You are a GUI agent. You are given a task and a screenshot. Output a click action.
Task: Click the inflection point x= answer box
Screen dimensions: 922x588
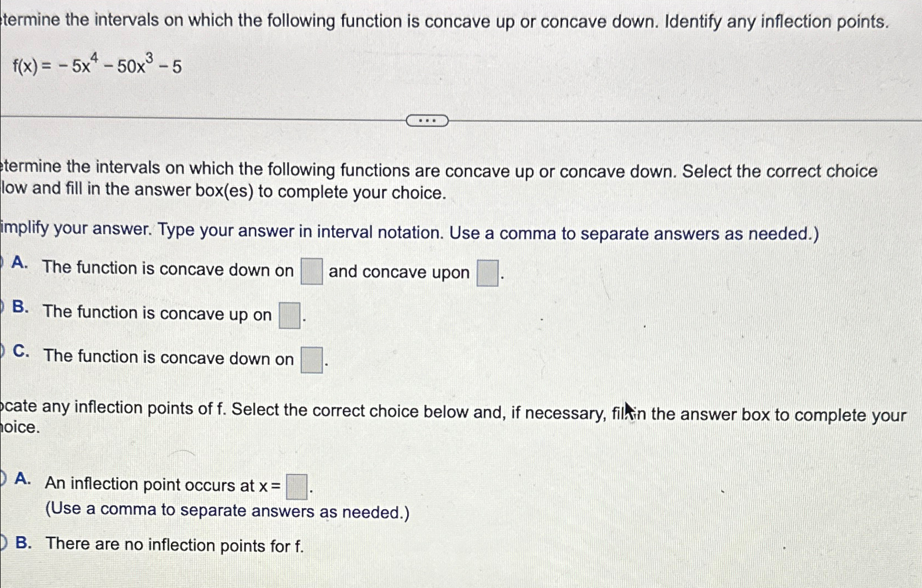coord(296,485)
